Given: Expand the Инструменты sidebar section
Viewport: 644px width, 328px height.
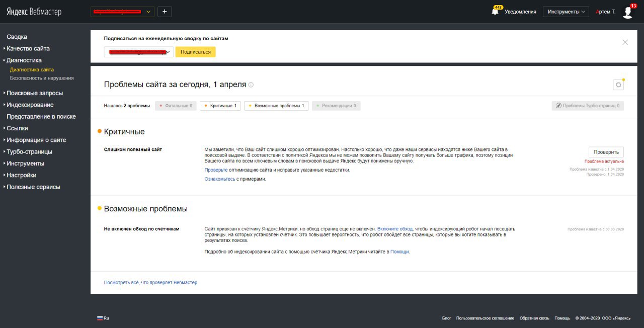Looking at the screenshot, I should (25, 163).
